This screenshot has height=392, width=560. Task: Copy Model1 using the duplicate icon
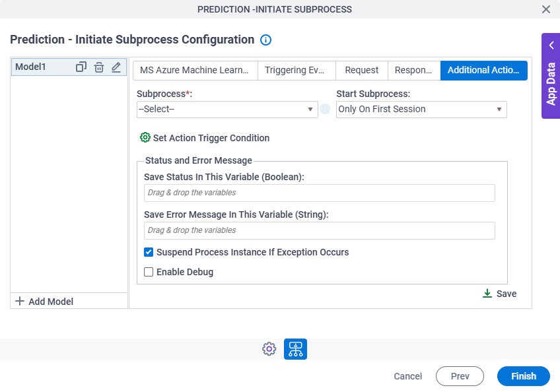coord(81,67)
